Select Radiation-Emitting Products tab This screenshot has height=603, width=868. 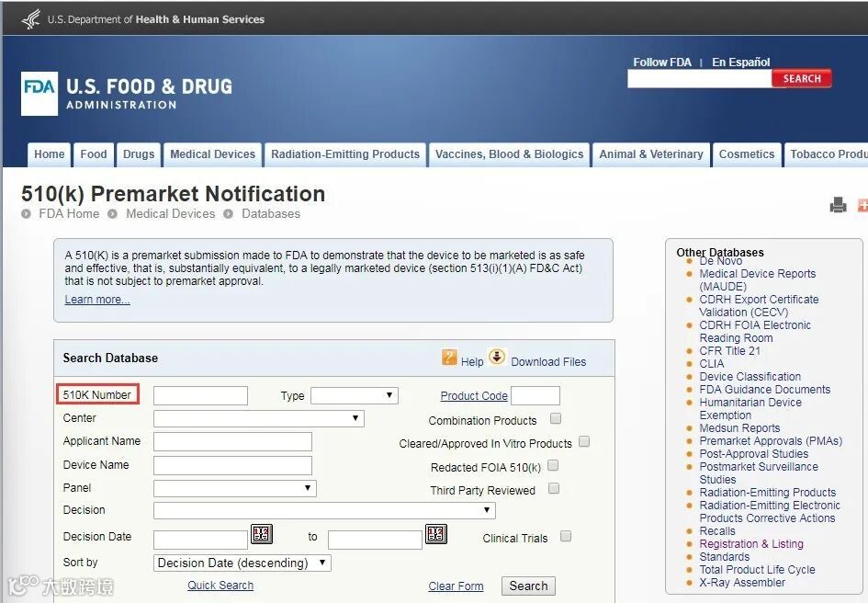coord(345,154)
